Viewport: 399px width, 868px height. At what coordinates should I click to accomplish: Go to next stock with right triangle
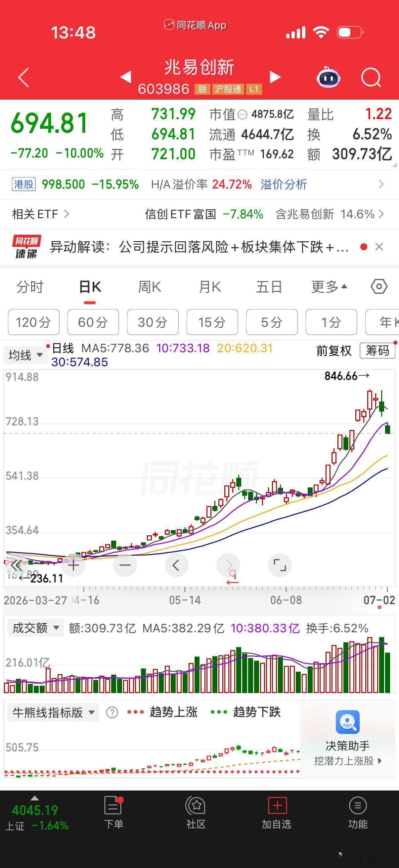pyautogui.click(x=275, y=77)
